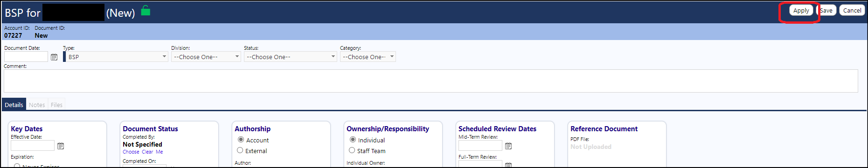
Task: Select the External authorship radio button
Action: click(240, 150)
